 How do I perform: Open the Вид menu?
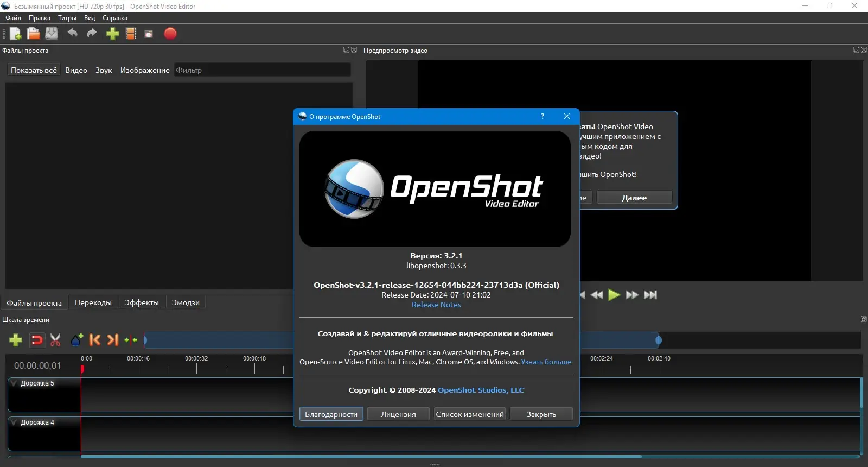pos(90,18)
